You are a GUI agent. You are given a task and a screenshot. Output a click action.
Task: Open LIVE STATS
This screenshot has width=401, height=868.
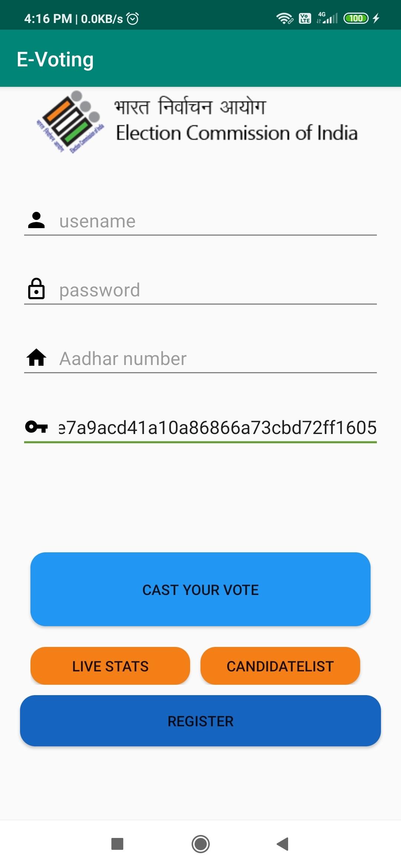pos(110,666)
